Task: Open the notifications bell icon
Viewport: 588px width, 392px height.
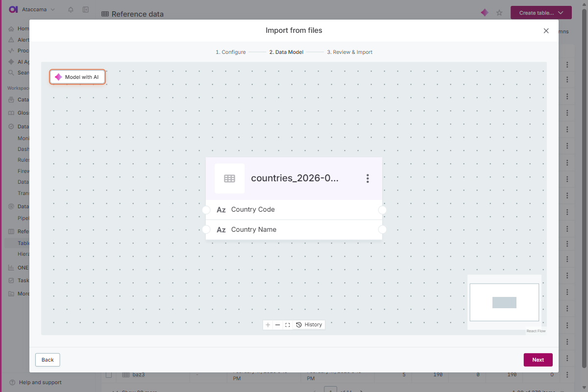Action: point(70,9)
